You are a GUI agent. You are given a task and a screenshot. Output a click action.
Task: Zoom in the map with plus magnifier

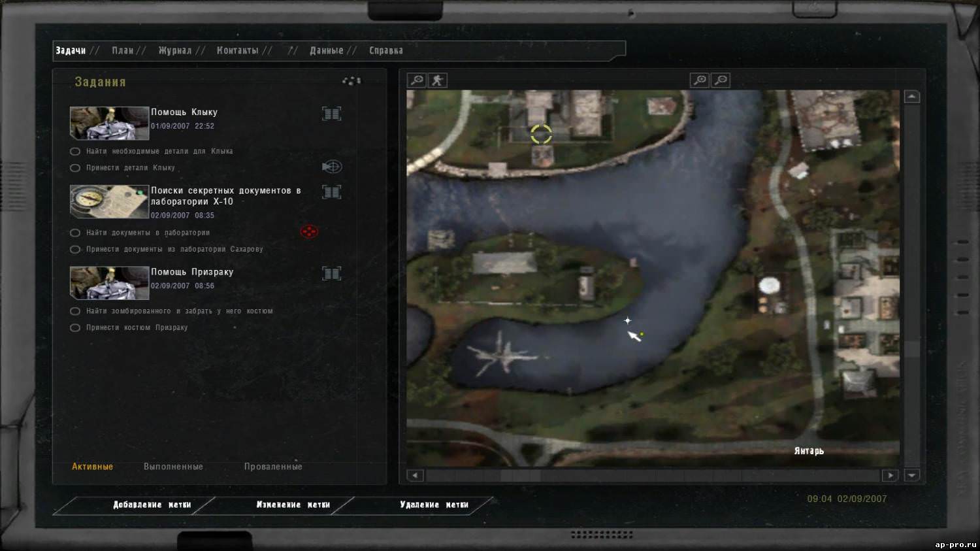pos(700,80)
